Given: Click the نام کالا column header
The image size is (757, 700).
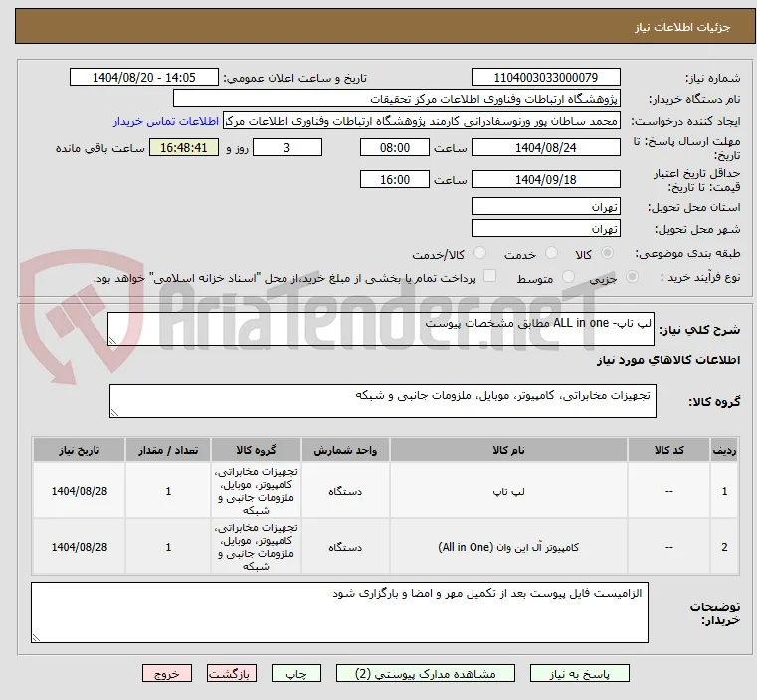Looking at the screenshot, I should (x=508, y=450).
